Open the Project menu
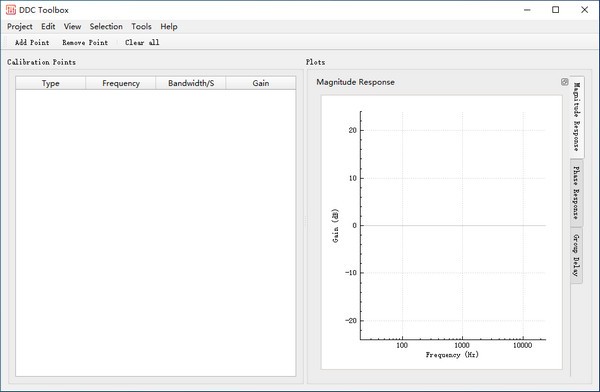The width and height of the screenshot is (600, 392). 20,26
